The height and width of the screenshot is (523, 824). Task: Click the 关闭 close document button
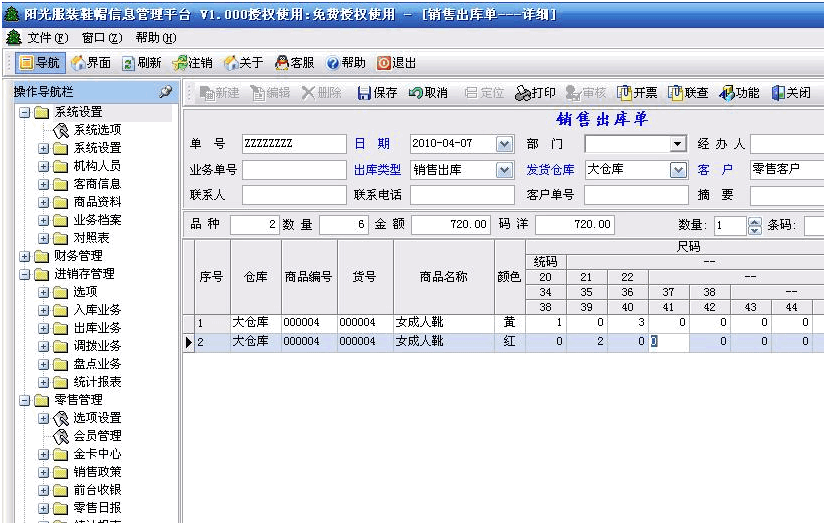(x=791, y=93)
